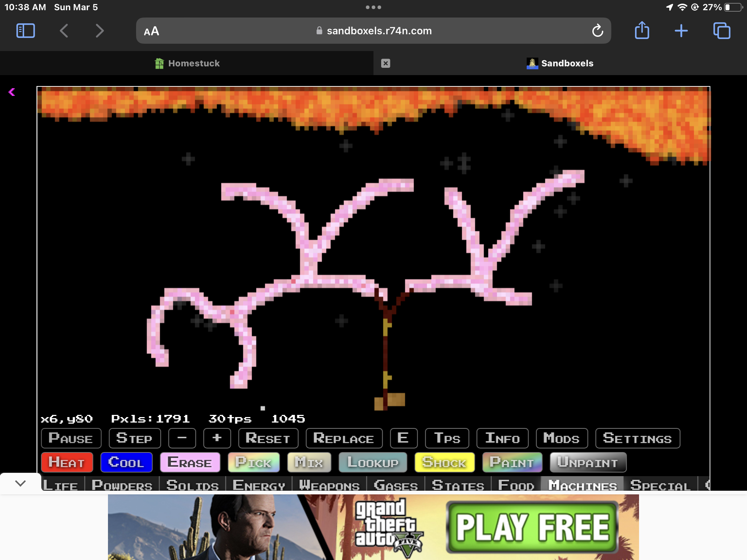
Task: Open the Settings menu
Action: (637, 438)
